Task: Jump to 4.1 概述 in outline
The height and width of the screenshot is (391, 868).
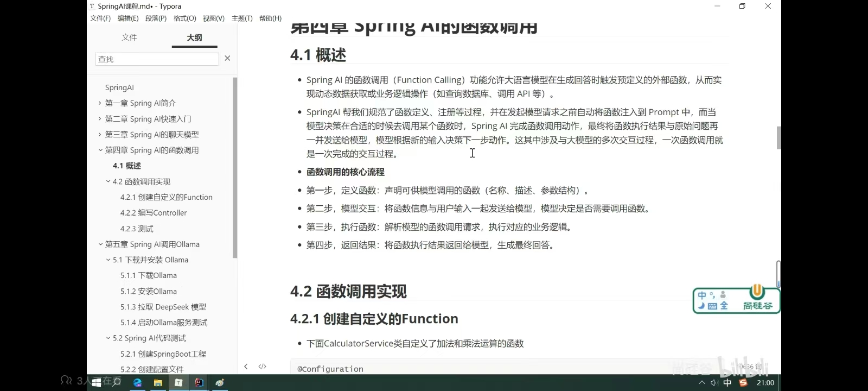Action: [x=126, y=166]
